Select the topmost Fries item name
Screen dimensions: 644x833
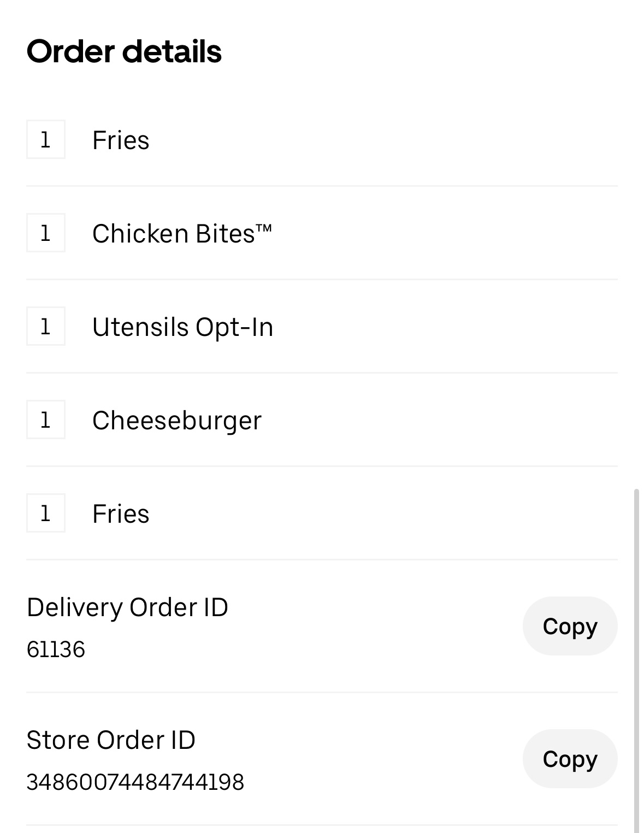pos(121,140)
